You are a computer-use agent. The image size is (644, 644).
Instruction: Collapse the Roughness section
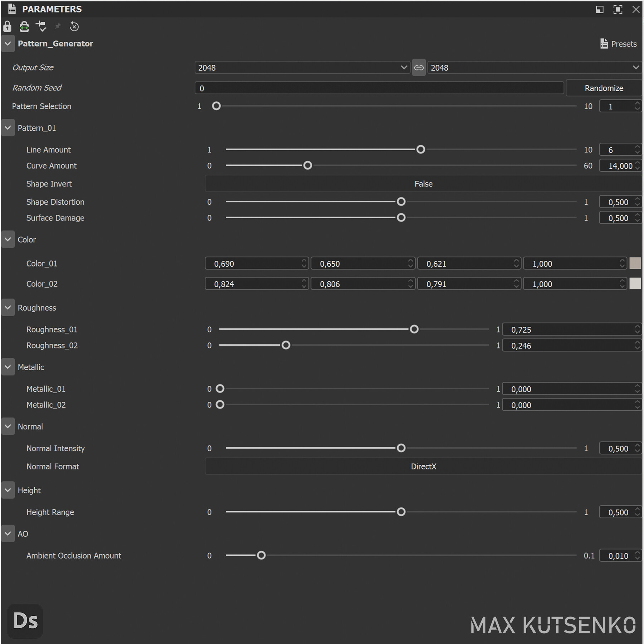coord(8,308)
